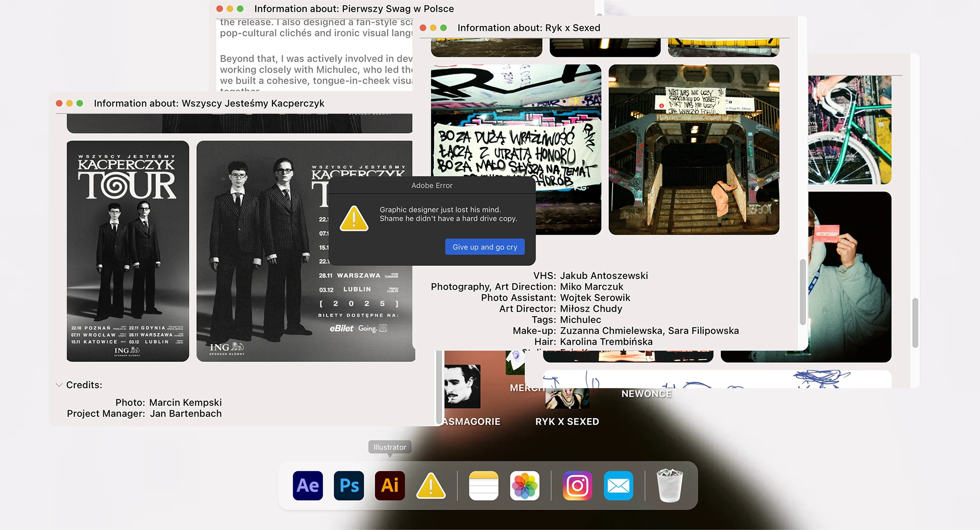This screenshot has width=980, height=530.
Task: Open the Trash in the dock
Action: coord(669,485)
